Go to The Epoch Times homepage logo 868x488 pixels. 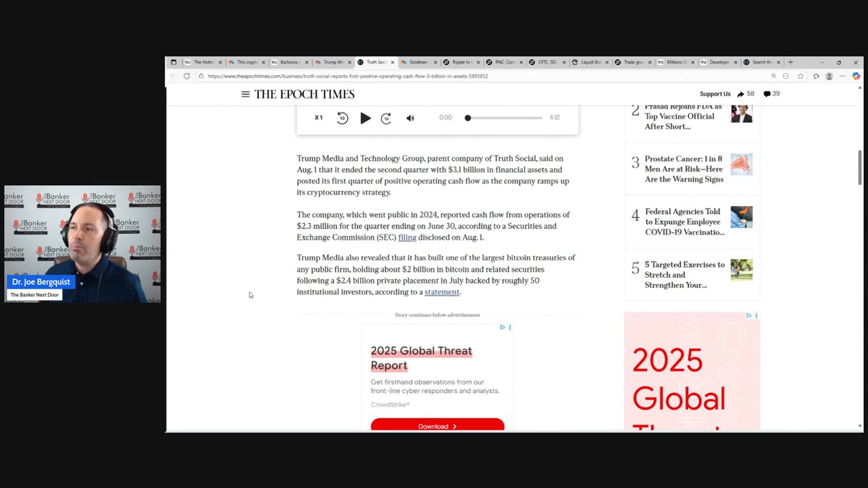(x=304, y=94)
